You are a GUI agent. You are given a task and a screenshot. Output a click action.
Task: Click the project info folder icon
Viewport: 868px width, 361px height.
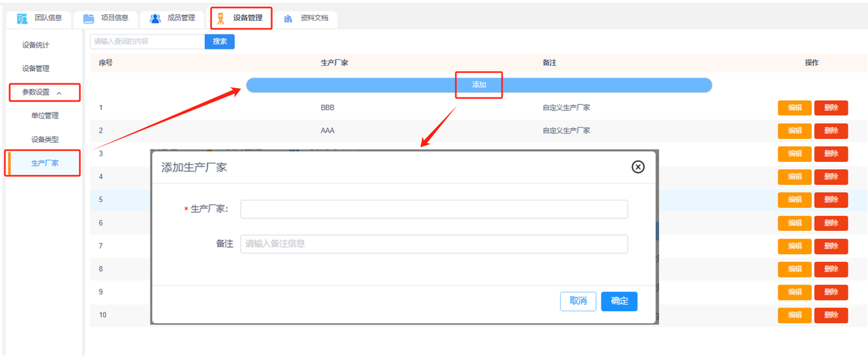pyautogui.click(x=89, y=18)
